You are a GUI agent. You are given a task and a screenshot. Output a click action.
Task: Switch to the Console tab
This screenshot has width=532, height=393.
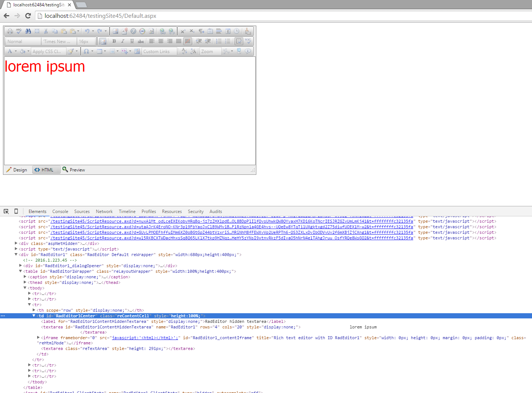click(x=60, y=212)
